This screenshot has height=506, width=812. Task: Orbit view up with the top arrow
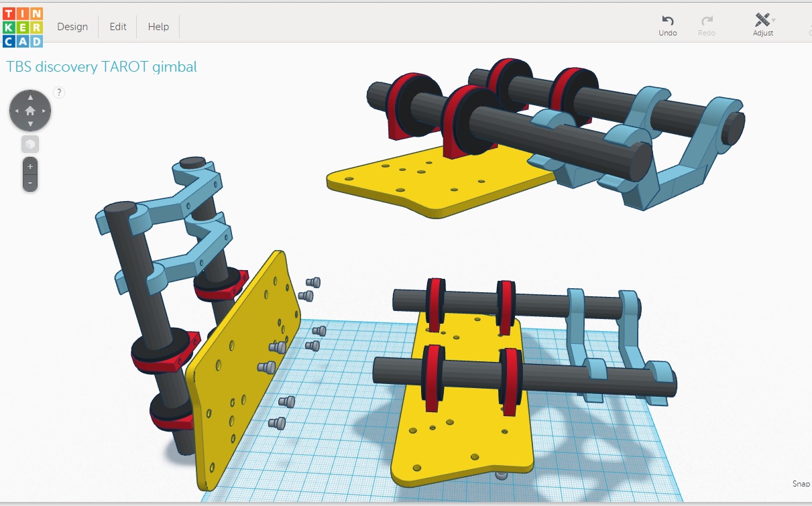pyautogui.click(x=30, y=97)
